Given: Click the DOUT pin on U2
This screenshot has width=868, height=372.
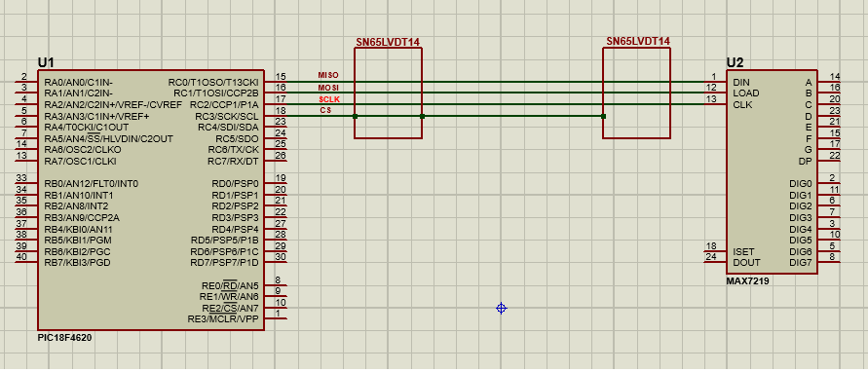Looking at the screenshot, I should click(745, 262).
